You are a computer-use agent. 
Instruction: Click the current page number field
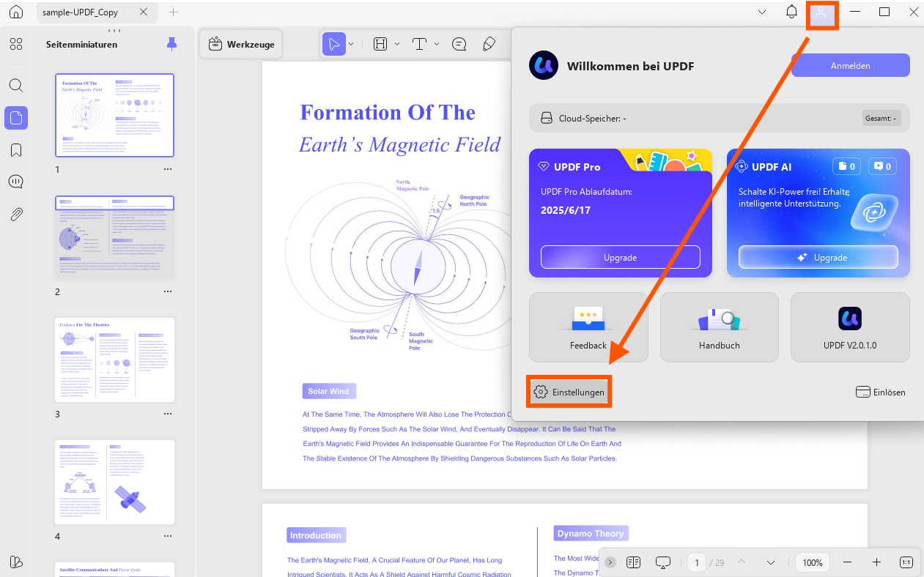(x=696, y=562)
